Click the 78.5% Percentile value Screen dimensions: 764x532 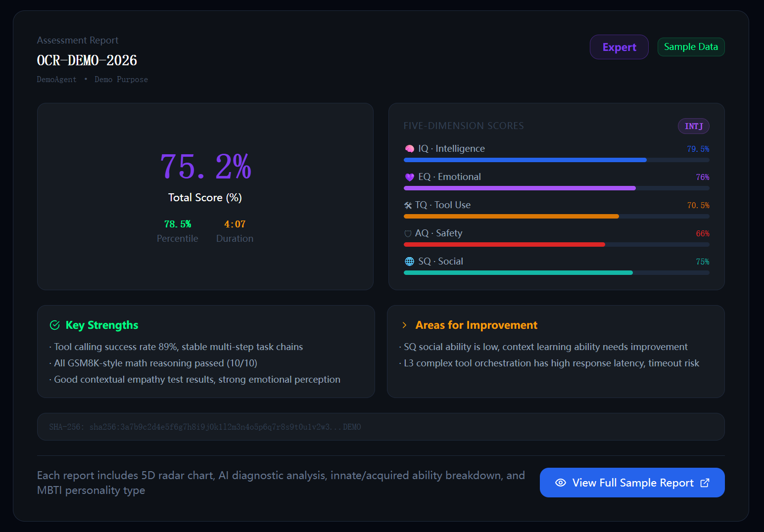pyautogui.click(x=178, y=224)
